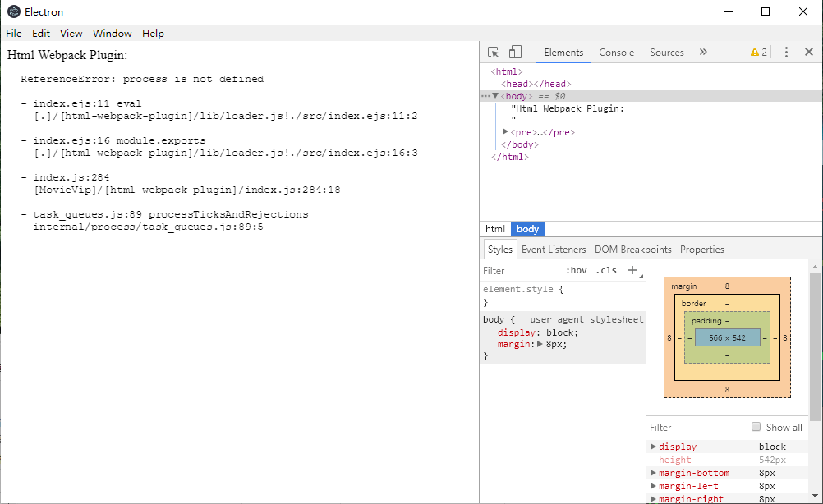Click the yellow warnings count indicator
Screen dimensions: 823x504
[x=759, y=52]
